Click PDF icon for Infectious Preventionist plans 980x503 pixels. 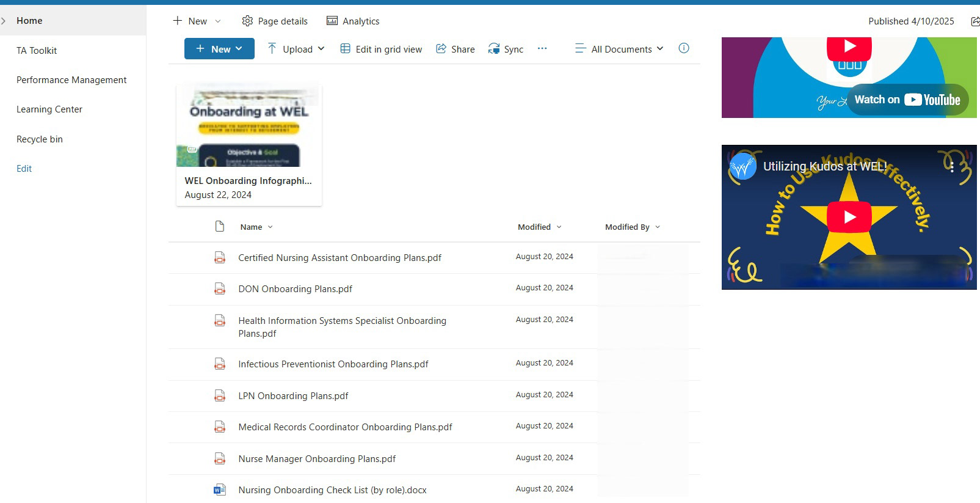click(x=220, y=364)
